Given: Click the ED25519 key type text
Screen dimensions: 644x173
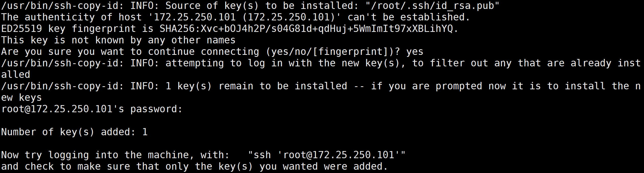Looking at the screenshot, I should click(21, 29).
